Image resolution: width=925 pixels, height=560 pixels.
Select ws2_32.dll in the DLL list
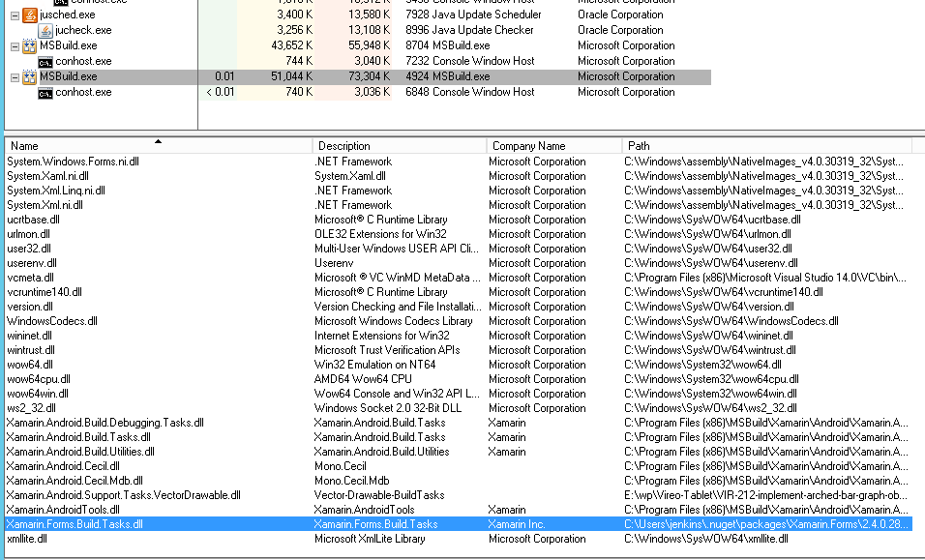coord(31,408)
